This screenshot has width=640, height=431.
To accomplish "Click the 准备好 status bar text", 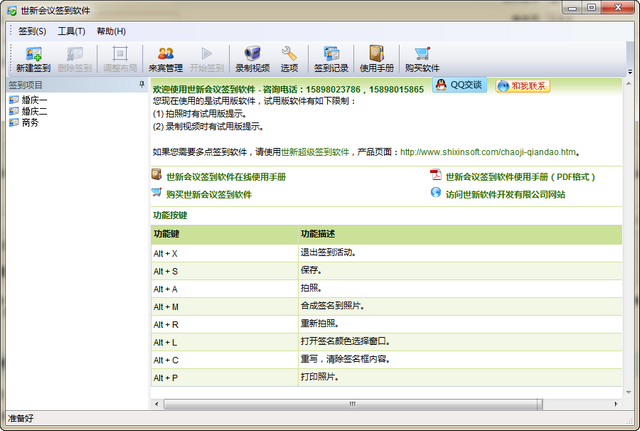I will coord(21,418).
